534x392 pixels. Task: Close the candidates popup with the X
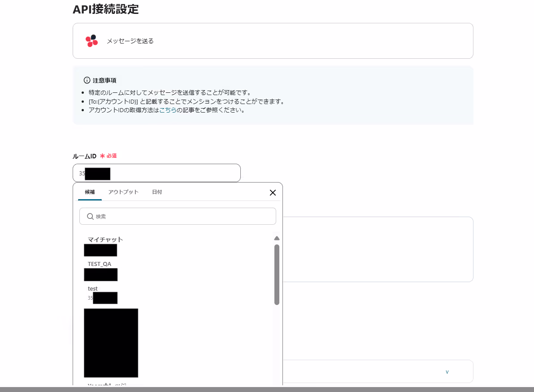273,193
